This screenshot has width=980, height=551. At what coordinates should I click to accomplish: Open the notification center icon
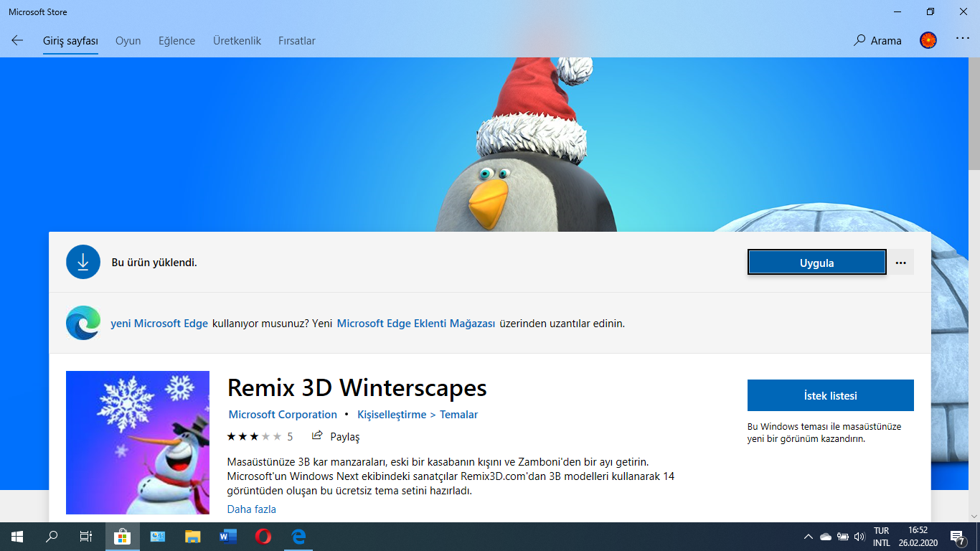point(958,537)
